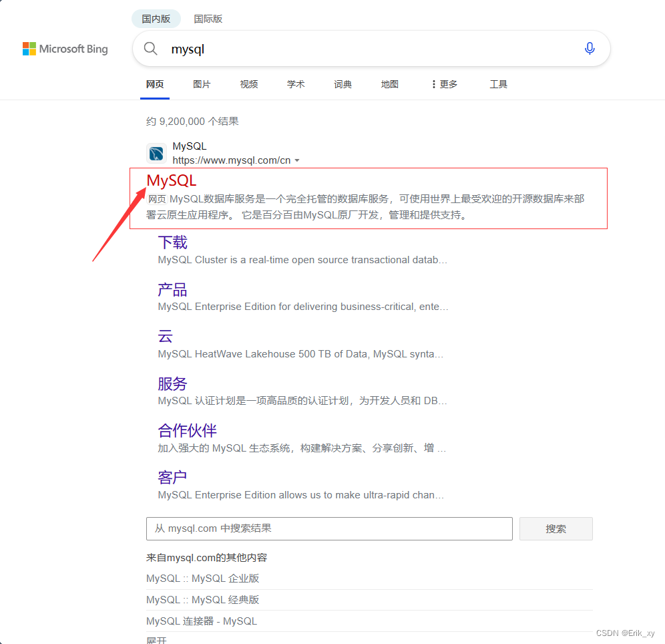
Task: Open the 下载 sitelink
Action: pos(172,243)
